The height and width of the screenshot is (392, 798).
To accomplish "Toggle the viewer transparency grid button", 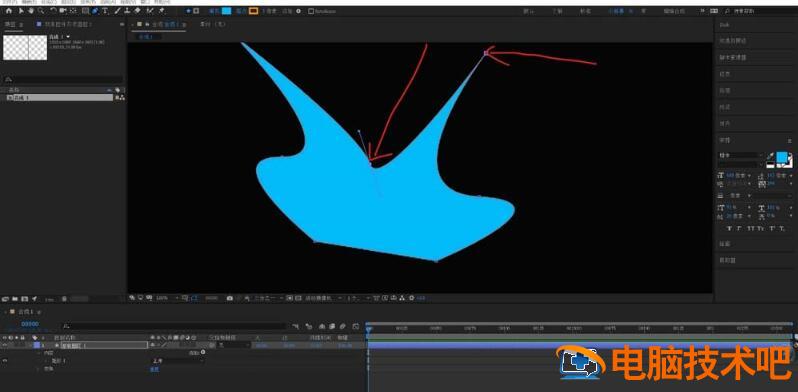I will point(297,298).
